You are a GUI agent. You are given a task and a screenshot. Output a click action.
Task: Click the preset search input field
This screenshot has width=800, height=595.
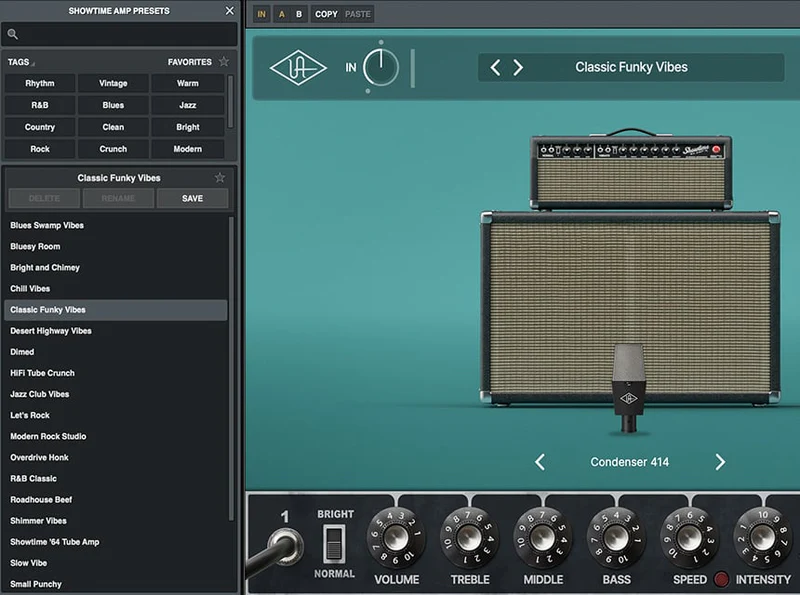[x=125, y=35]
